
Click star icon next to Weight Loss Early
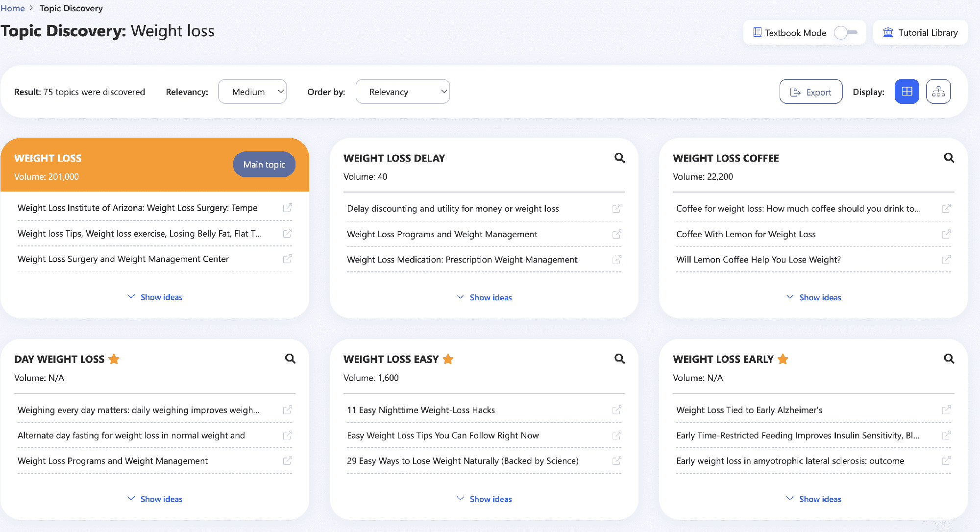pos(783,359)
